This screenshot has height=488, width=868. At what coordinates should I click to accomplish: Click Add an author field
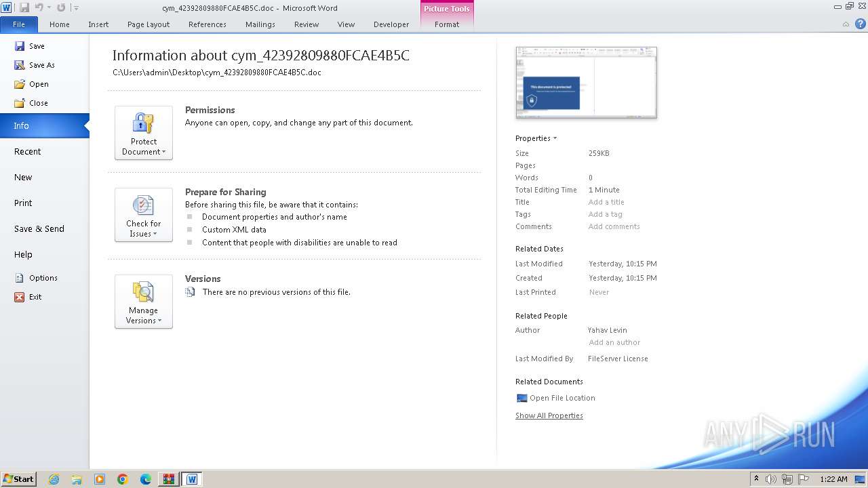tap(614, 342)
